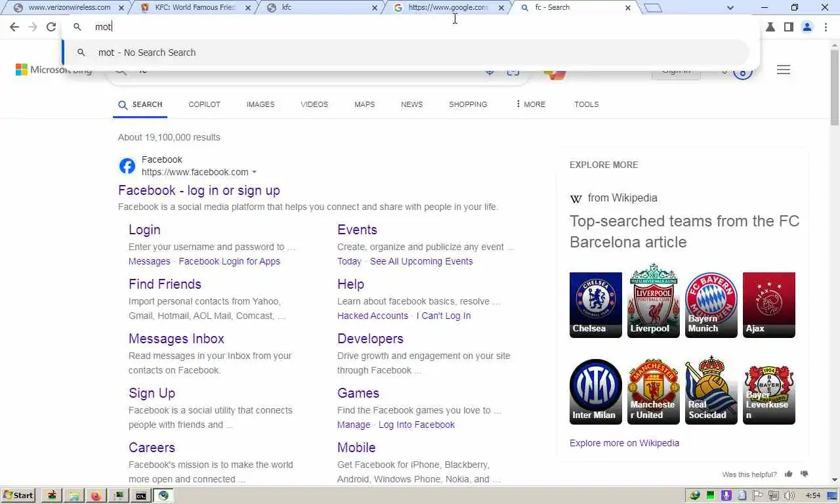Click the 'Hacked Accounts' link
This screenshot has height=504, width=840.
373,316
